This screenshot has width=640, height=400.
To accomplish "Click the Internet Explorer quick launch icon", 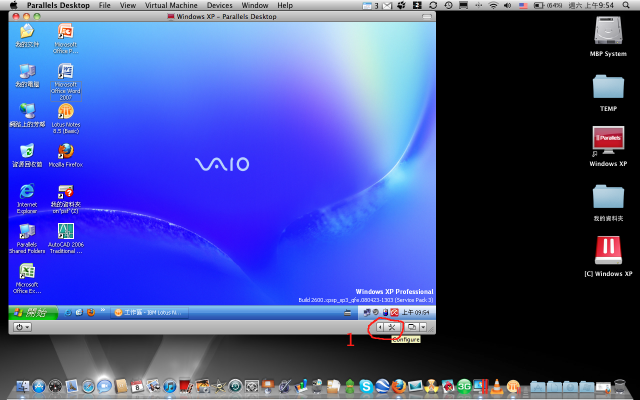I will (x=68, y=313).
